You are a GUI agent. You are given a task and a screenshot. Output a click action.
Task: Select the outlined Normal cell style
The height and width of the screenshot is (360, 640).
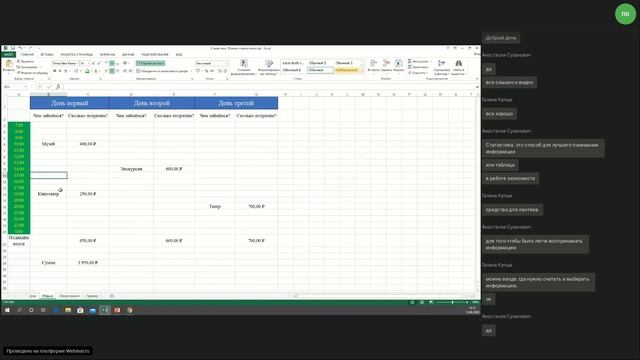point(320,70)
